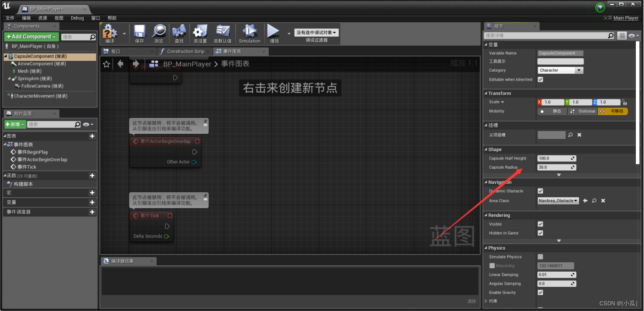The width and height of the screenshot is (644, 311).
Task: Clear Area Class with the X icon
Action: point(603,201)
